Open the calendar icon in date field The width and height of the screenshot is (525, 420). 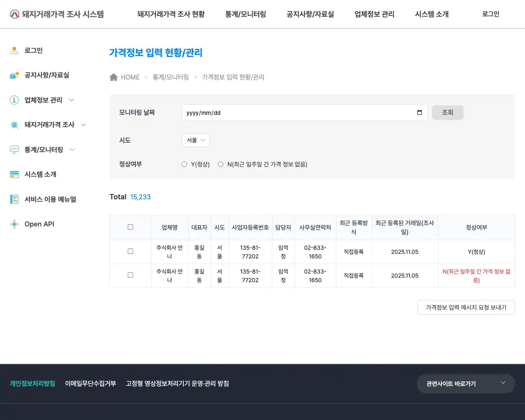pyautogui.click(x=420, y=112)
